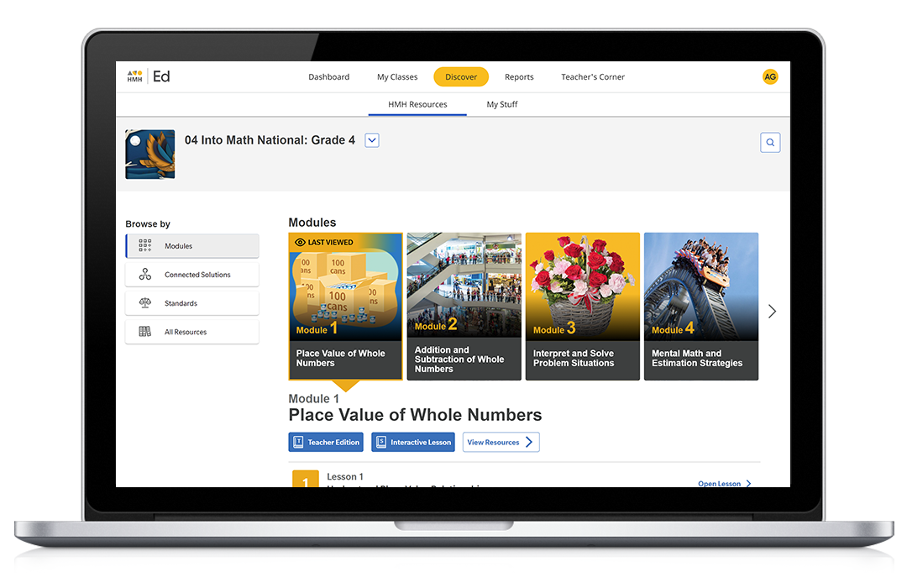Viewport: 907px width, 588px height.
Task: Click the Lesson 1 number badge
Action: click(306, 479)
